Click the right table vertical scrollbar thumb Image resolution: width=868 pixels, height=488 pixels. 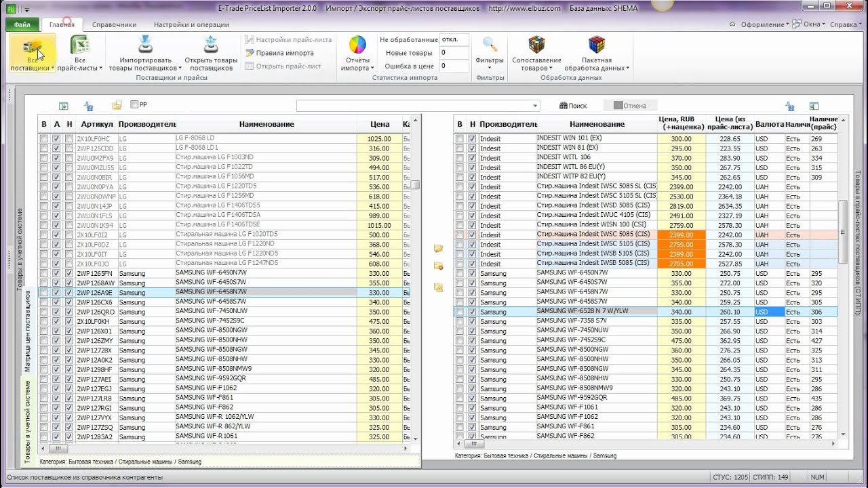click(843, 232)
